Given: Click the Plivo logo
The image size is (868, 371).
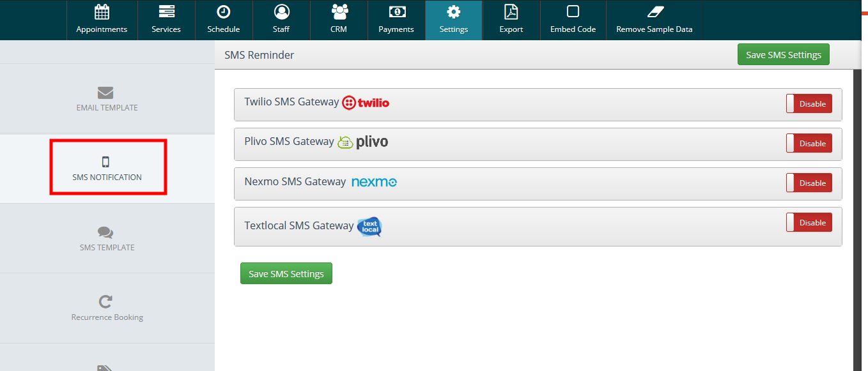Looking at the screenshot, I should (x=362, y=142).
